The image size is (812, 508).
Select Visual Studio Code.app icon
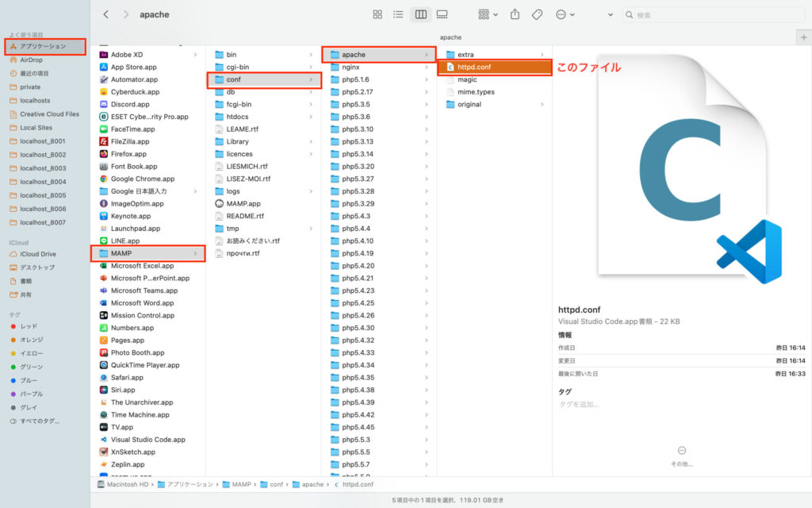click(104, 440)
